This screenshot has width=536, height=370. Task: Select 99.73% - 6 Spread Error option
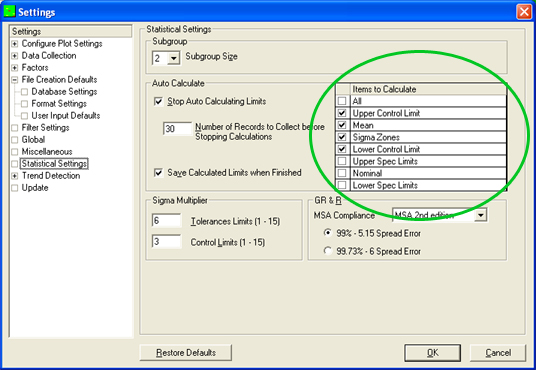pos(327,251)
